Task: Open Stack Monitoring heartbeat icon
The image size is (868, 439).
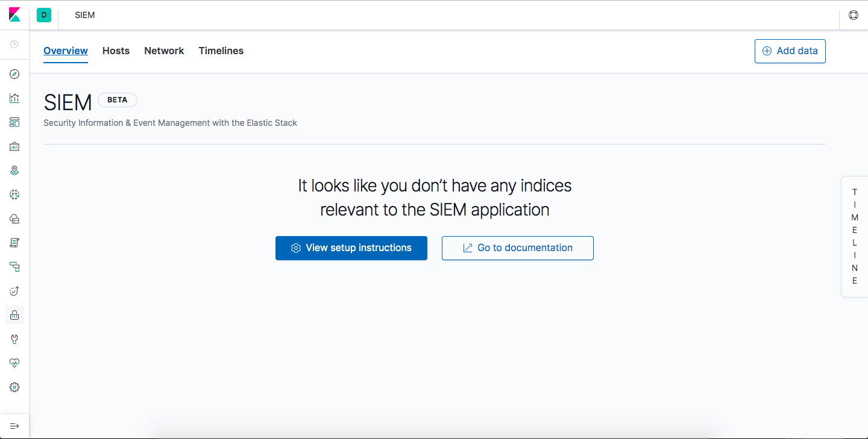Action: click(14, 363)
